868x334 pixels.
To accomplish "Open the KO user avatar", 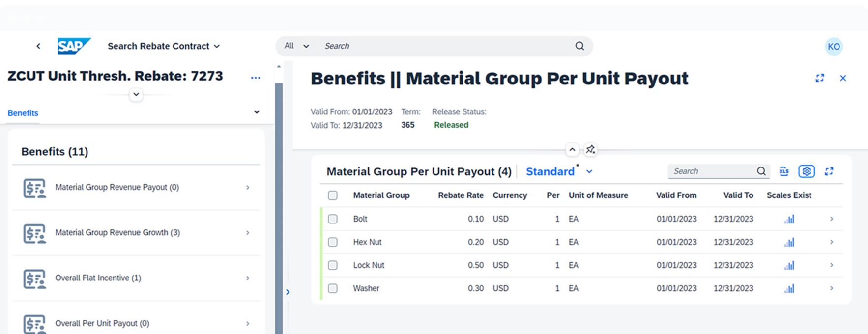I will pyautogui.click(x=834, y=47).
